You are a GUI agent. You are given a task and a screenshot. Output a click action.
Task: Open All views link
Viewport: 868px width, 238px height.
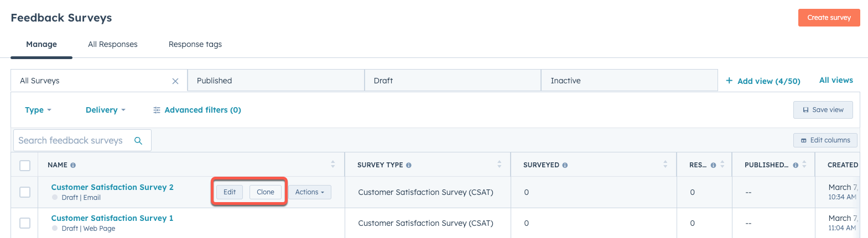click(836, 80)
